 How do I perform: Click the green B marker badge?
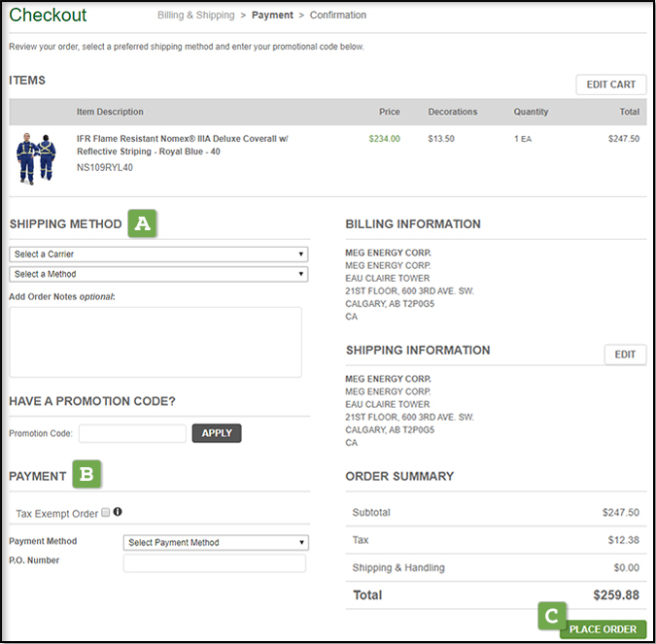pos(86,475)
